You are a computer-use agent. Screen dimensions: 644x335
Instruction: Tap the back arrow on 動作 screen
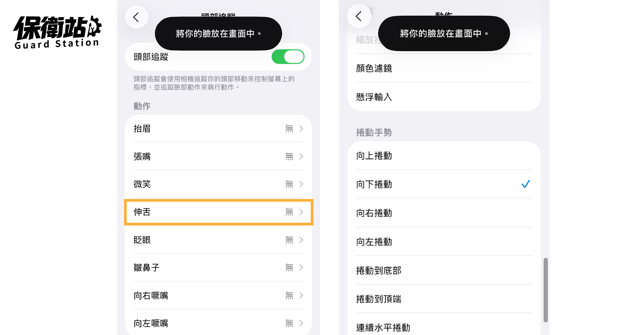(x=359, y=16)
